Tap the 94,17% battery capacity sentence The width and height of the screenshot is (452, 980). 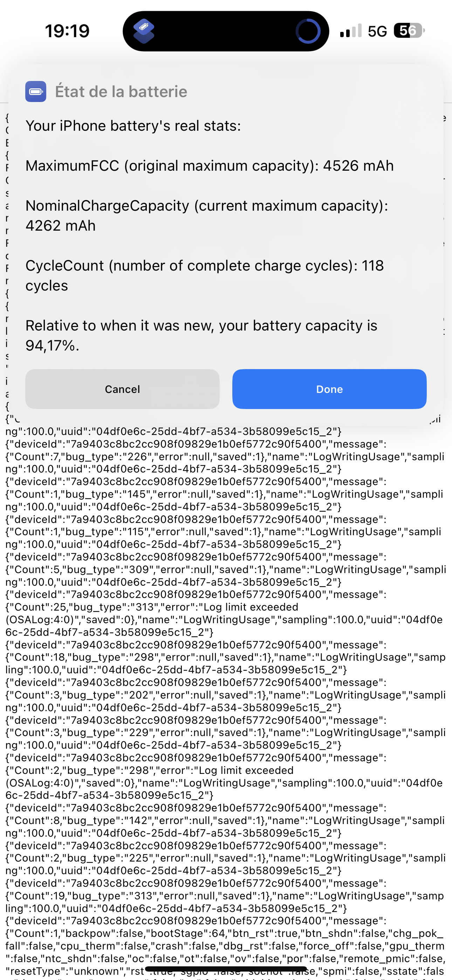click(201, 335)
